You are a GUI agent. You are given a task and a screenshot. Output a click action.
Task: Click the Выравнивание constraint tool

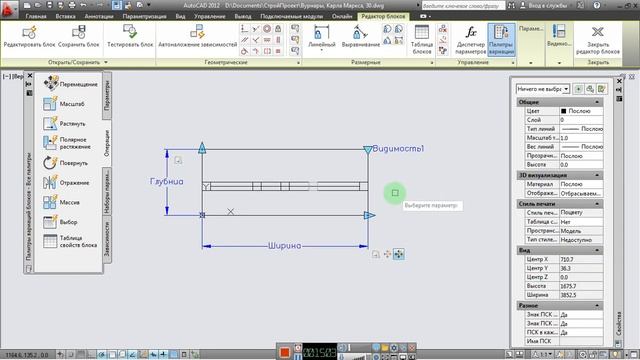360,37
